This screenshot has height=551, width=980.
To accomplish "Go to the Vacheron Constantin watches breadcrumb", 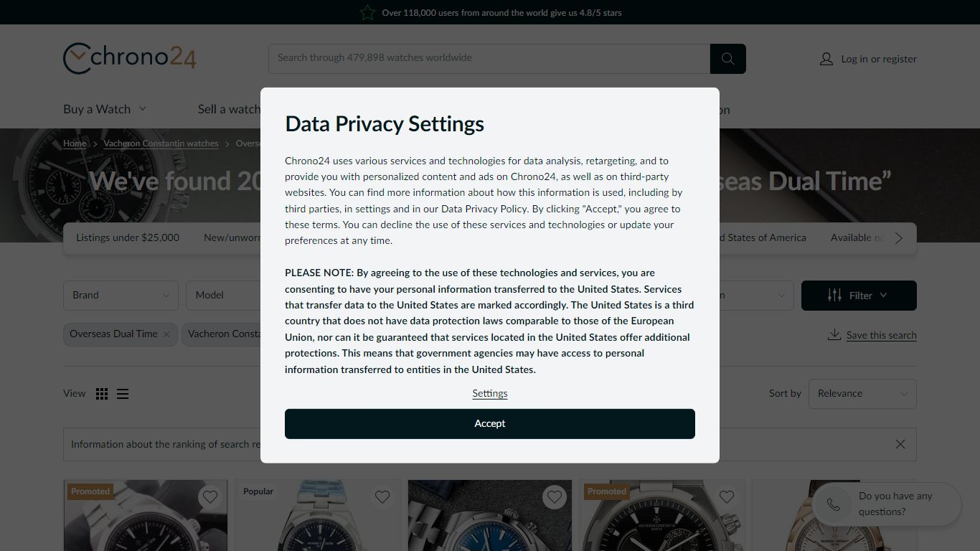I will (x=161, y=143).
